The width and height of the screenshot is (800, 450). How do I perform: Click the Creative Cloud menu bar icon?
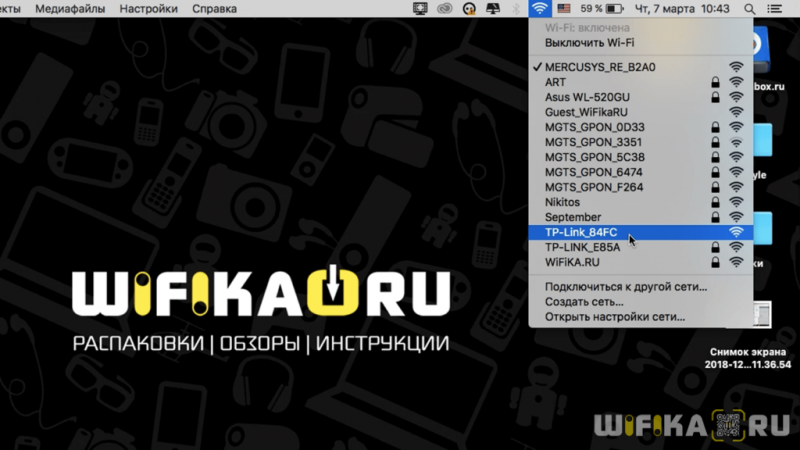point(444,9)
